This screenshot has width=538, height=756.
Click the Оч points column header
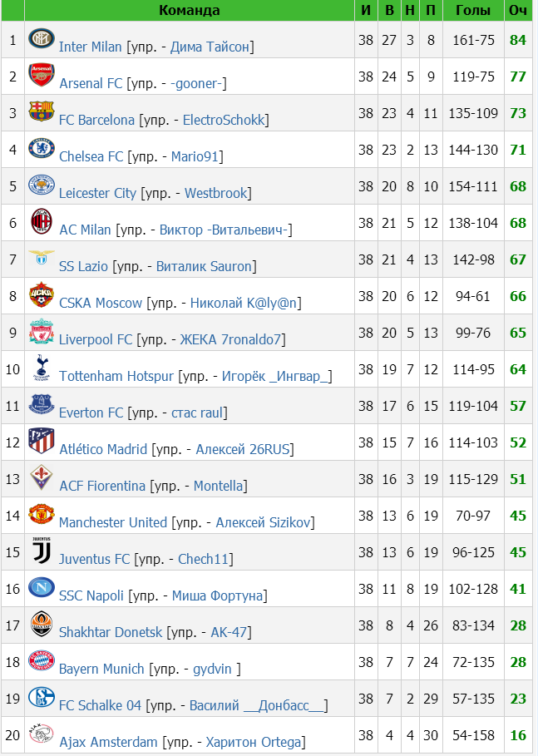(518, 10)
